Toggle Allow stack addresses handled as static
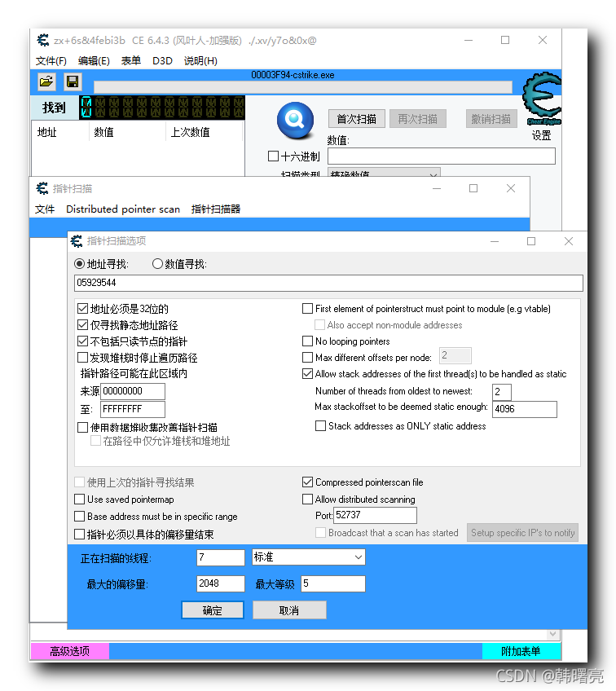The width and height of the screenshot is (616, 691). [307, 374]
